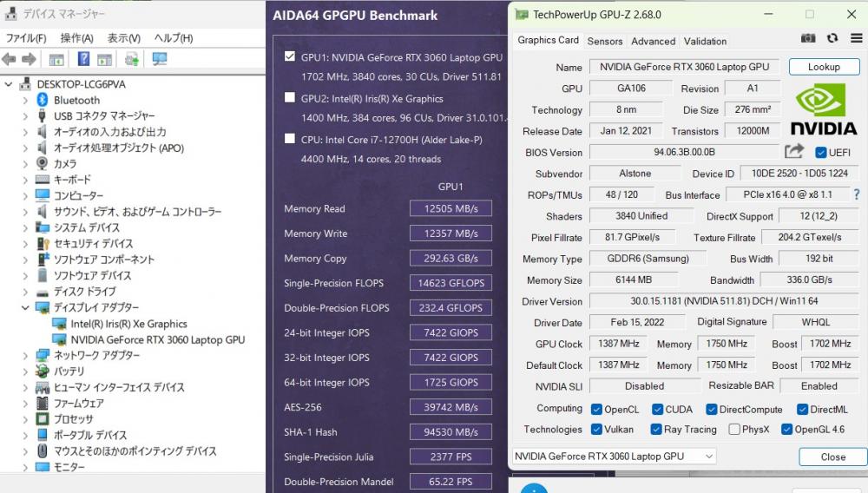Take GPU-Z screenshot with camera icon
Screen dimensions: 868x493
tap(808, 38)
